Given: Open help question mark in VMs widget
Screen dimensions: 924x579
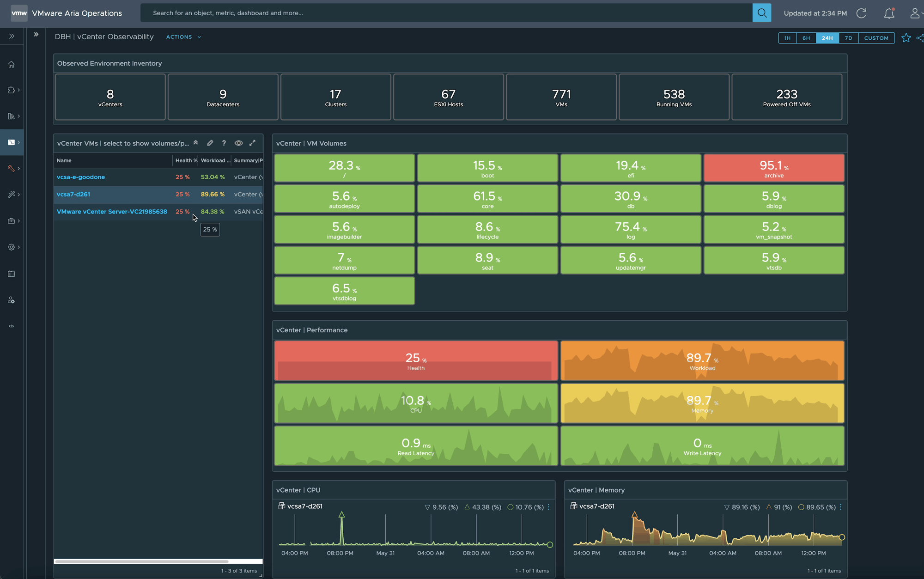Looking at the screenshot, I should click(x=224, y=143).
